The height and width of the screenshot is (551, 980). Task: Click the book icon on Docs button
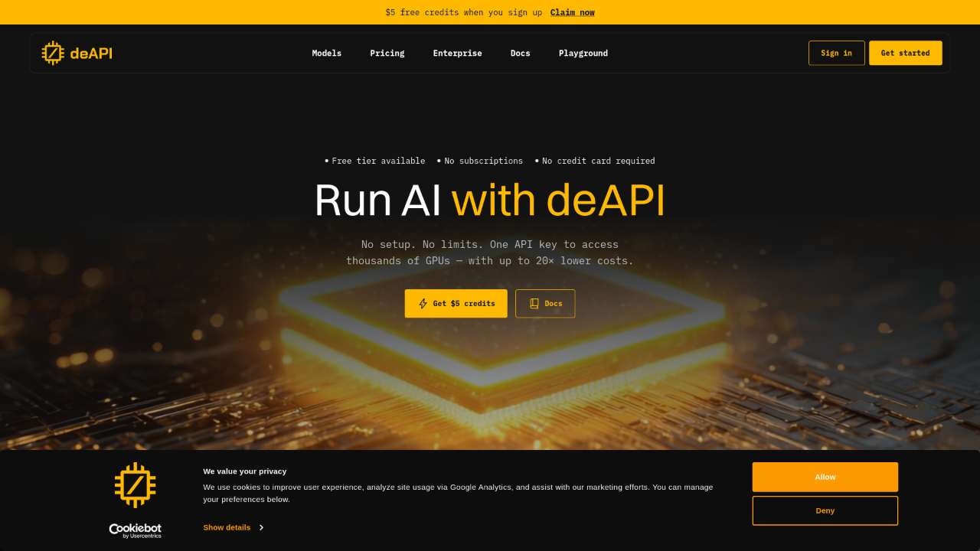(534, 304)
